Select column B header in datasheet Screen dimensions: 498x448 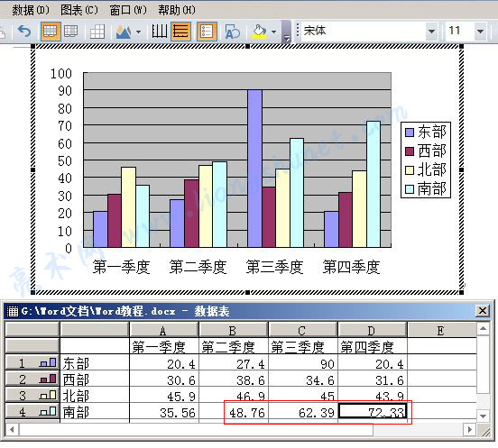pyautogui.click(x=234, y=330)
